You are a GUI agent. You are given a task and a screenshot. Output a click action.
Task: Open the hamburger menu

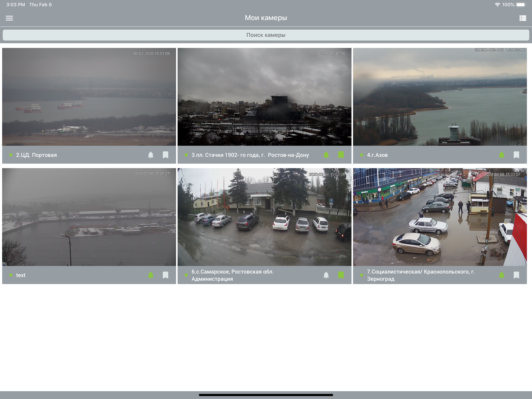click(9, 18)
